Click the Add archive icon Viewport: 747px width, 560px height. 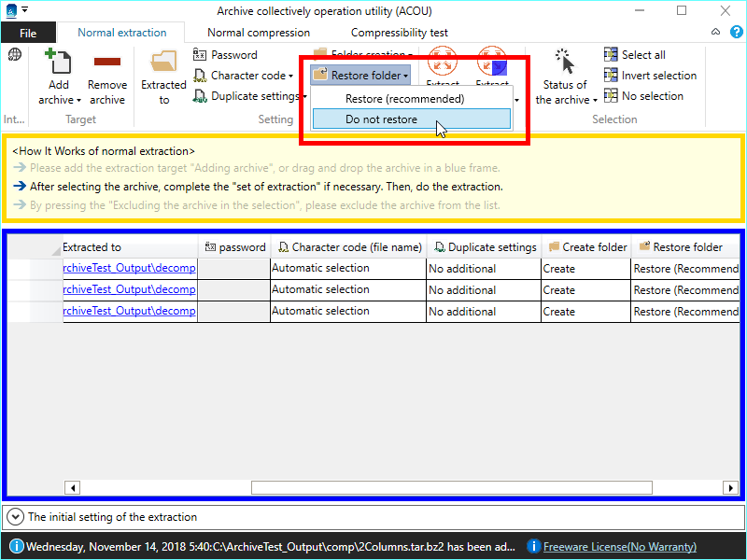pyautogui.click(x=59, y=63)
